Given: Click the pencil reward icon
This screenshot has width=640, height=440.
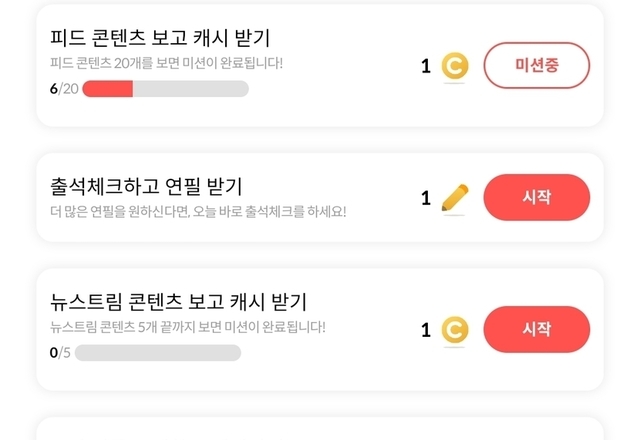Looking at the screenshot, I should point(454,198).
